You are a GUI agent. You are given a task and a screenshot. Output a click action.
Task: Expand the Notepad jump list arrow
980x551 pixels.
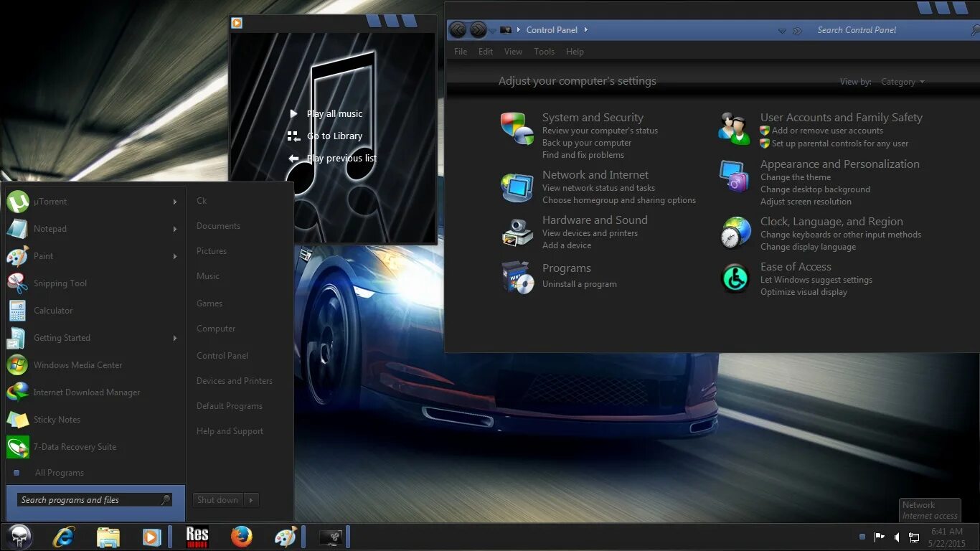point(174,229)
